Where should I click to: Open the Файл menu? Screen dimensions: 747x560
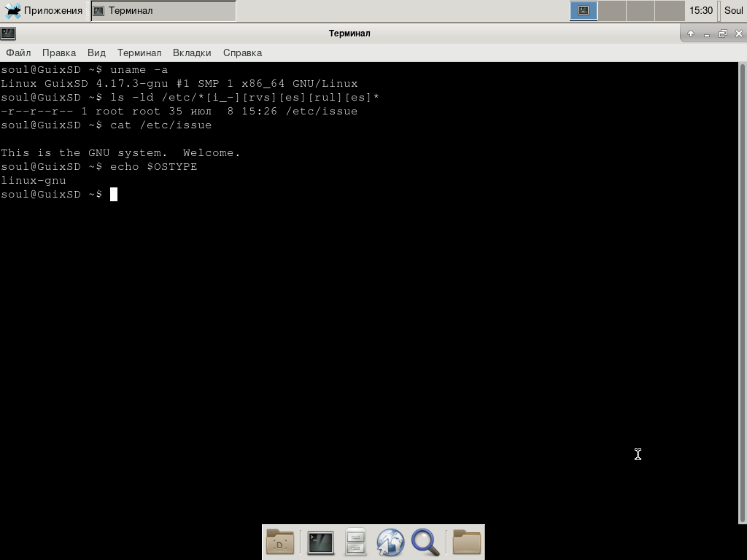pyautogui.click(x=18, y=52)
